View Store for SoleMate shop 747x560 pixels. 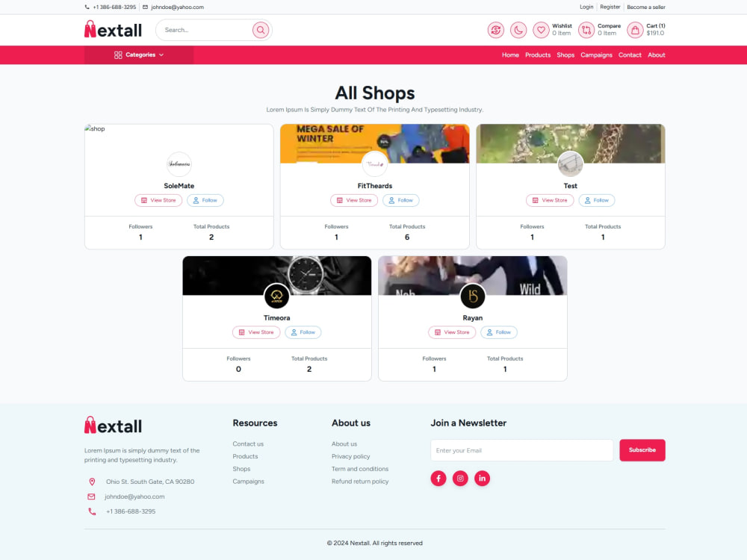tap(158, 200)
